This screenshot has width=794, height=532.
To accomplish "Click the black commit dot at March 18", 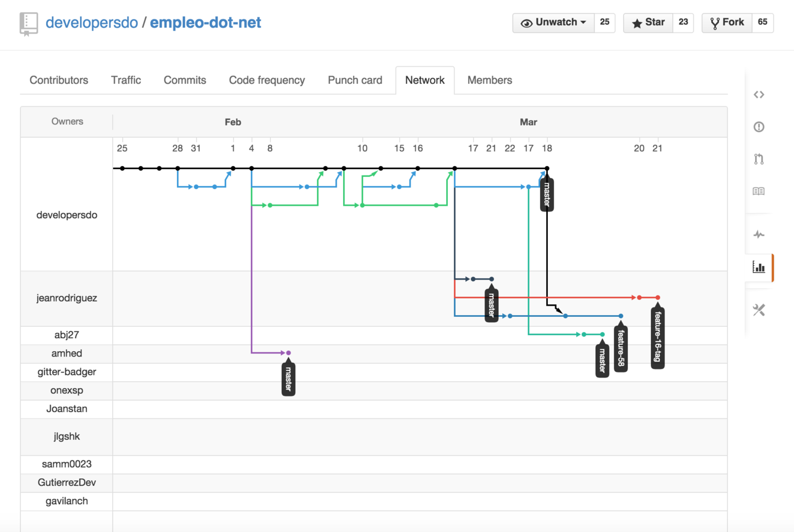I will (x=547, y=168).
